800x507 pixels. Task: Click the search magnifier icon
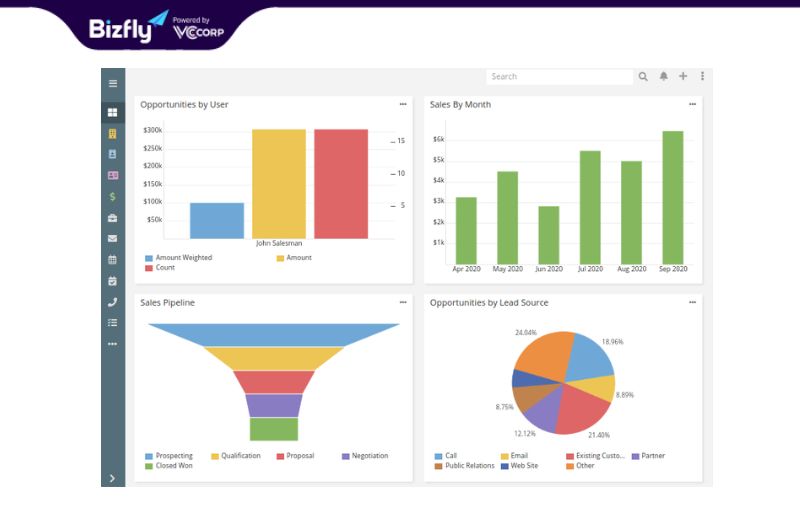643,77
